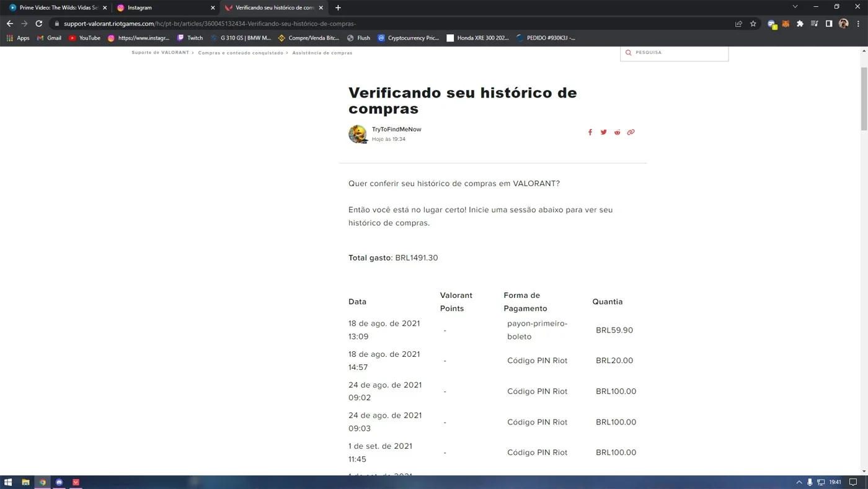868x489 pixels.
Task: Close the Instagram tab
Action: click(213, 7)
